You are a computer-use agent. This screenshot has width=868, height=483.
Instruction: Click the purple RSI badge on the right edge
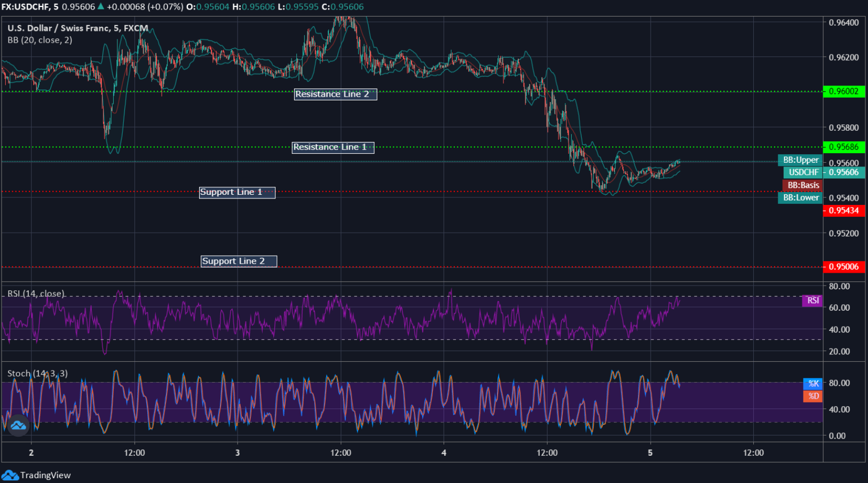click(811, 300)
